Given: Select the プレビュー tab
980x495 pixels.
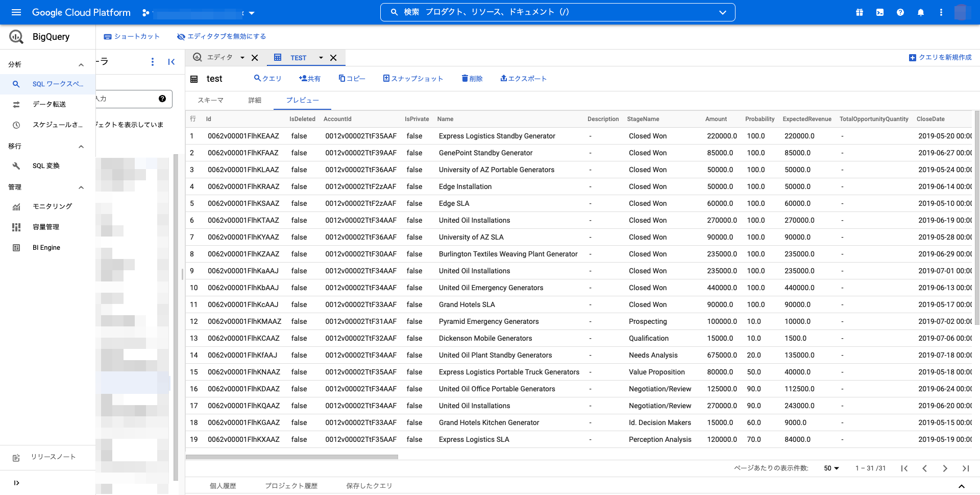Looking at the screenshot, I should [x=302, y=100].
